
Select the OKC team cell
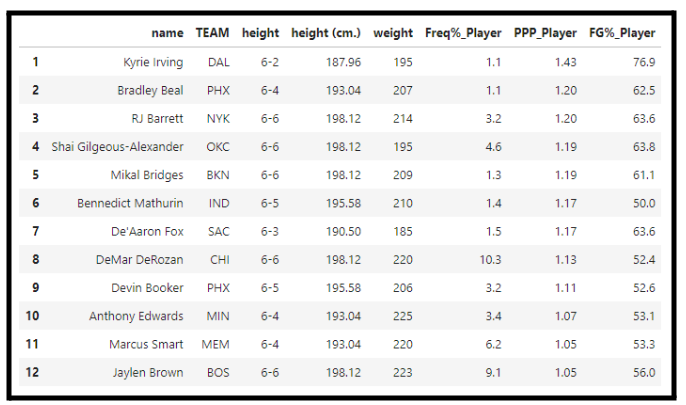218,147
